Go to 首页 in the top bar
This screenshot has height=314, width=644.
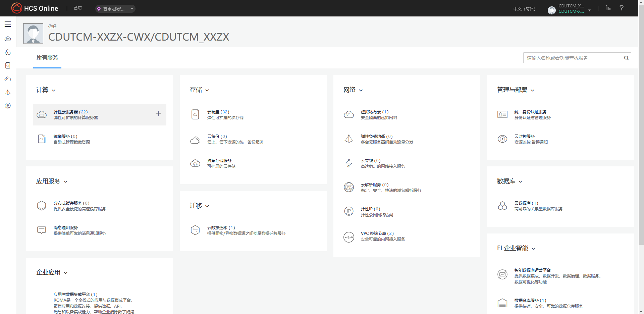[x=78, y=8]
